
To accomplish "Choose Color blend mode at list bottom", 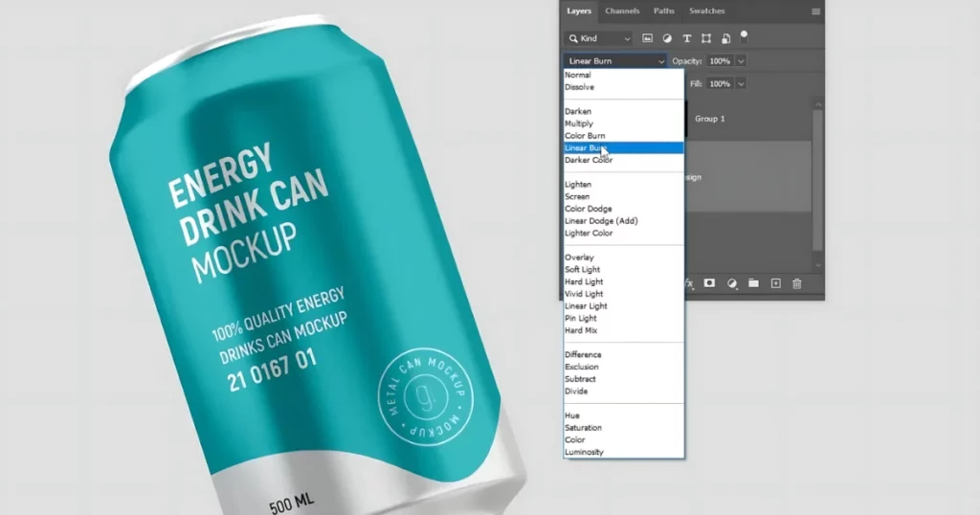I will [624, 440].
